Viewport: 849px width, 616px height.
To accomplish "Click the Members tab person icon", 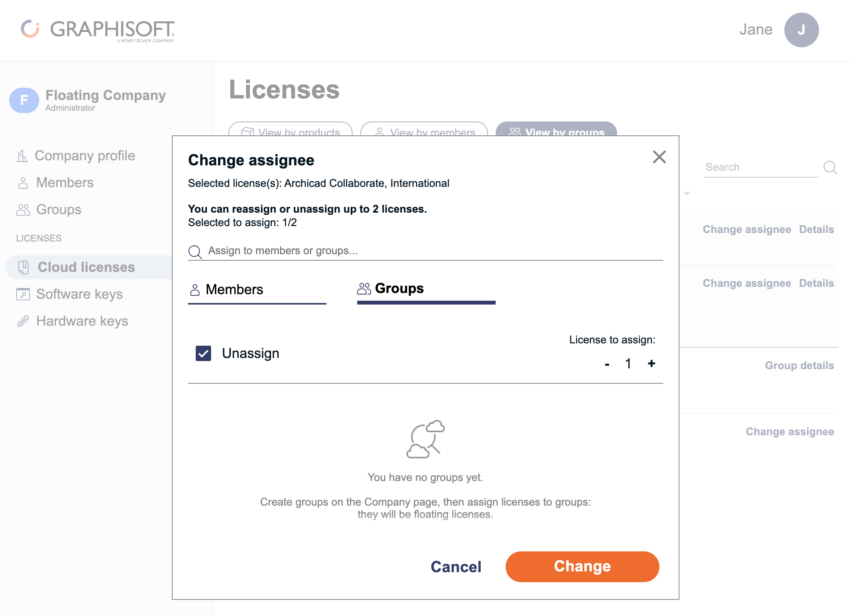I will click(x=195, y=290).
